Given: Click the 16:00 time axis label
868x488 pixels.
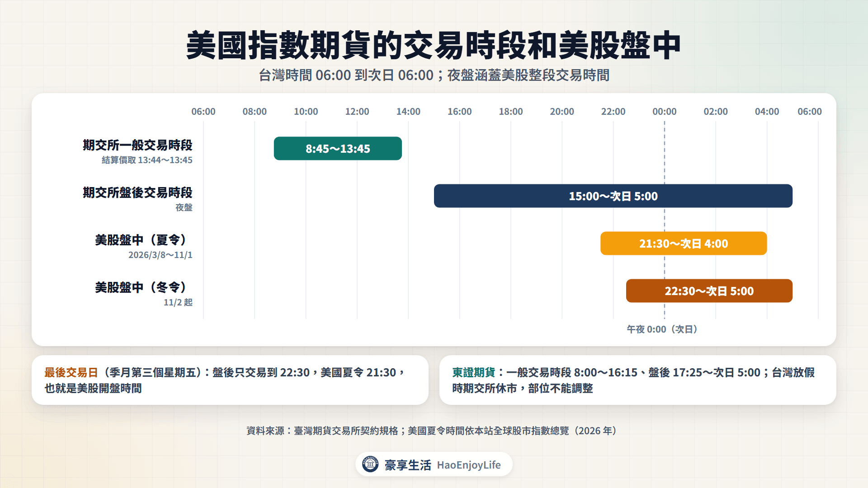Looking at the screenshot, I should click(x=460, y=112).
